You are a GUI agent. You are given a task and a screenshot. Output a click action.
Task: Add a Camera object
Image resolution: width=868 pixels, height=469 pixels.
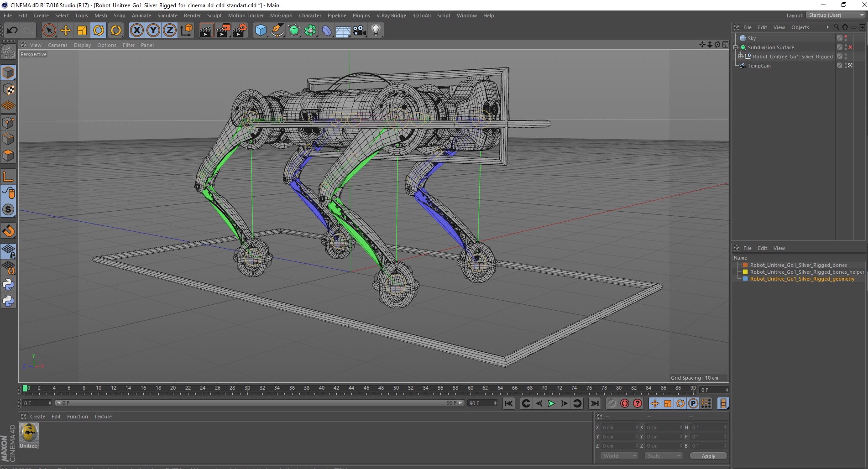coord(359,31)
